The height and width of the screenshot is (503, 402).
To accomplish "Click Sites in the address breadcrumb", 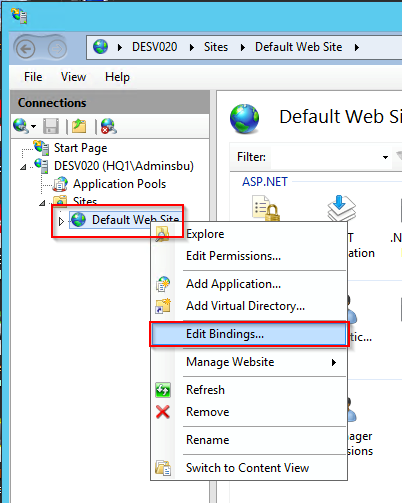I will click(216, 47).
